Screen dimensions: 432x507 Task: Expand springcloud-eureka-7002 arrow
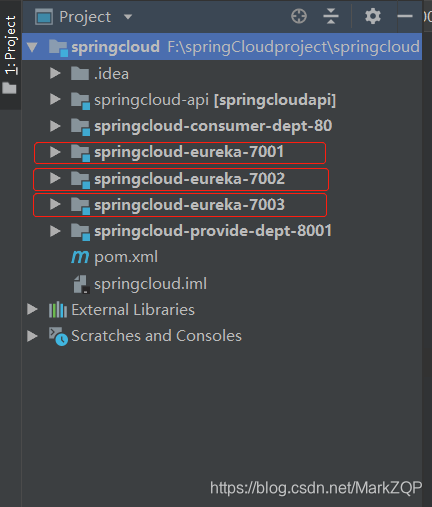55,178
